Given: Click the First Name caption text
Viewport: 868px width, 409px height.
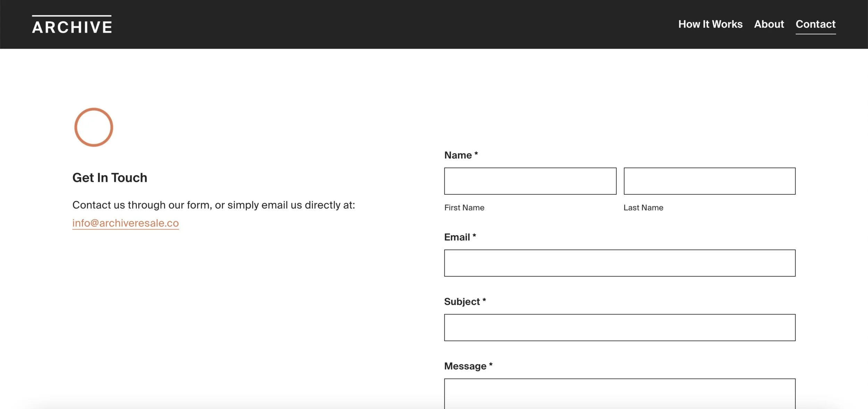Looking at the screenshot, I should coord(464,208).
